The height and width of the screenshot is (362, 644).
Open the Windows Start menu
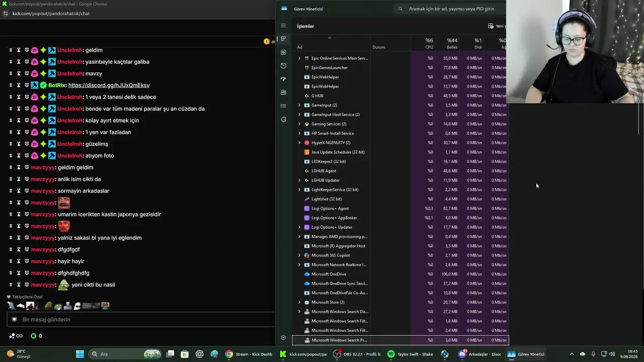click(80, 354)
